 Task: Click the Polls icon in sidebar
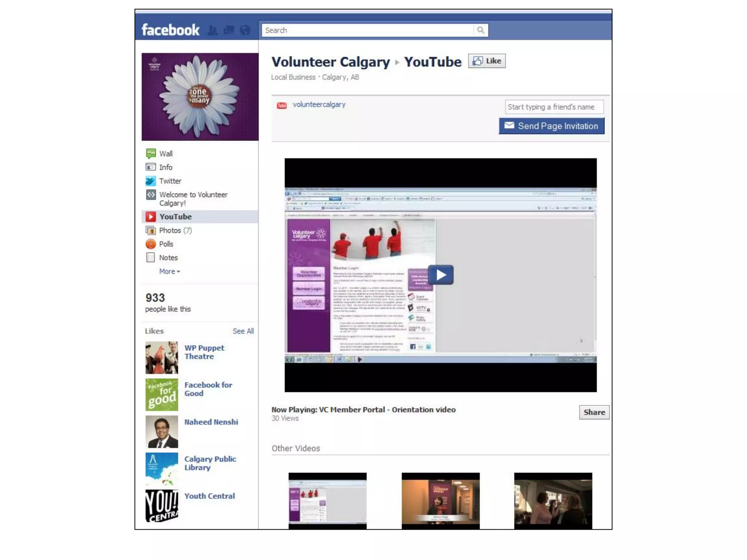(151, 244)
